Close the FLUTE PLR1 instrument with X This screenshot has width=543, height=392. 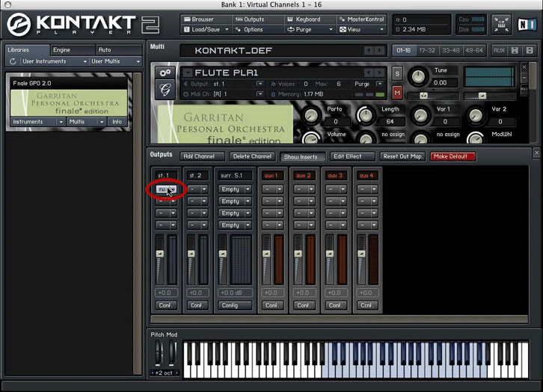pyautogui.click(x=524, y=67)
